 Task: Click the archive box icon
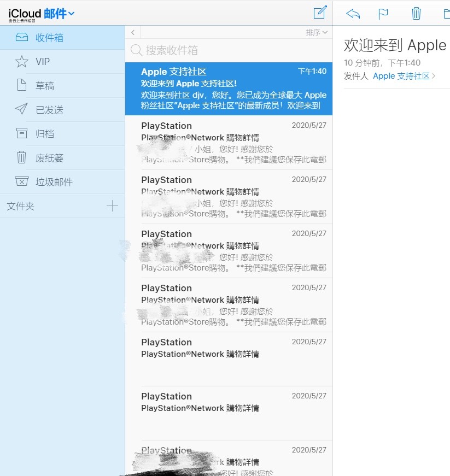click(21, 133)
